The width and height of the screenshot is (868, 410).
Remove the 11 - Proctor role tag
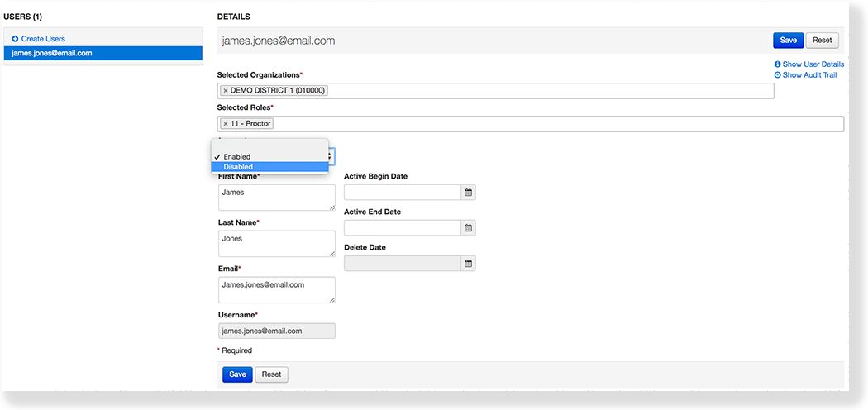226,124
